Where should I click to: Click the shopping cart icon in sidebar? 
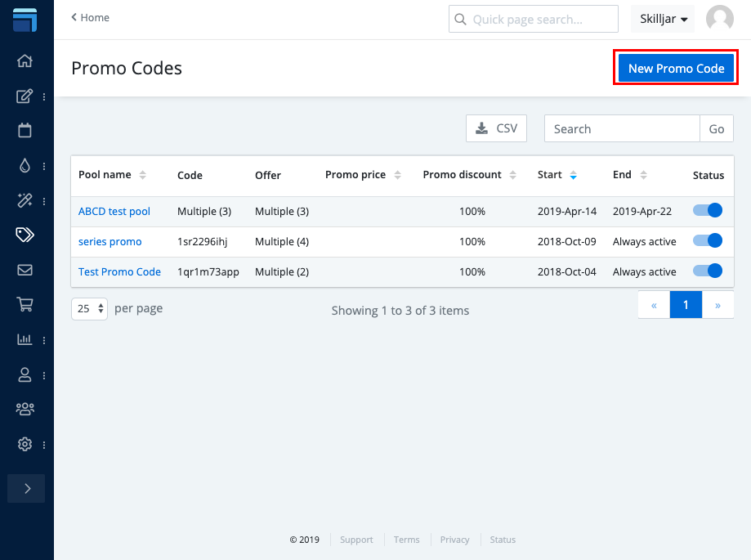[25, 305]
